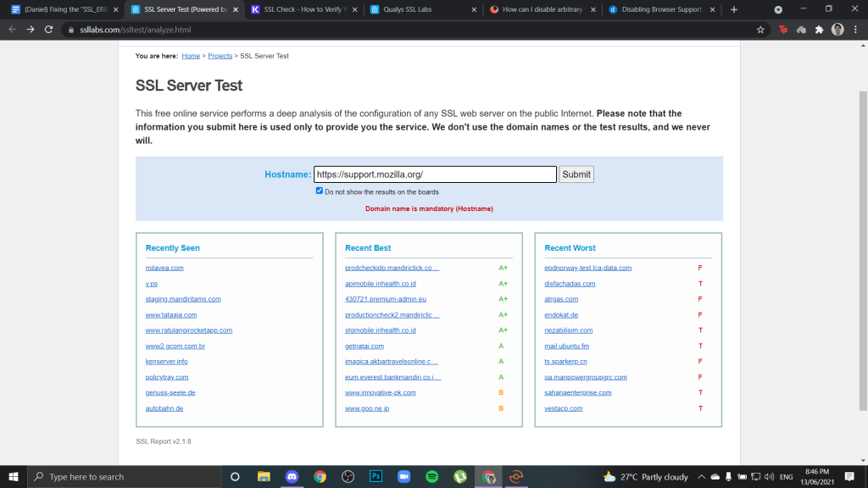The height and width of the screenshot is (488, 868).
Task: Open a new browser tab
Action: tap(734, 9)
